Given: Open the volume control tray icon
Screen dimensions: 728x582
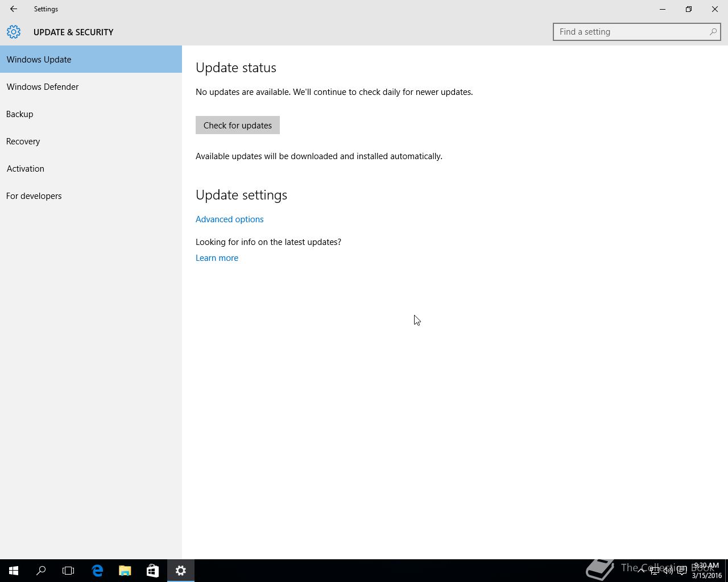Looking at the screenshot, I should click(668, 571).
